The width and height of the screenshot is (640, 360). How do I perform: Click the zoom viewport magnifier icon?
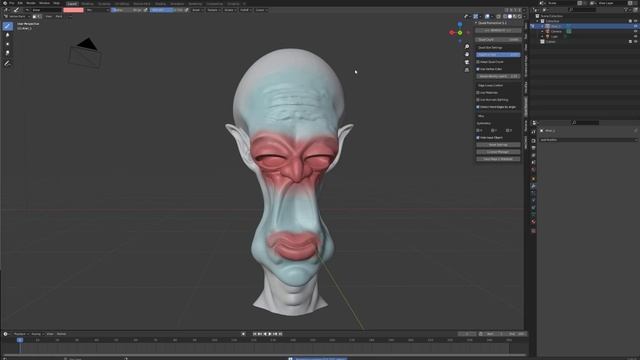[467, 47]
